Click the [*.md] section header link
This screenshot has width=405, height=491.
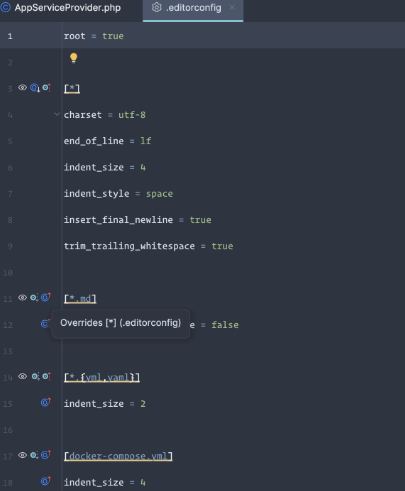tap(80, 298)
